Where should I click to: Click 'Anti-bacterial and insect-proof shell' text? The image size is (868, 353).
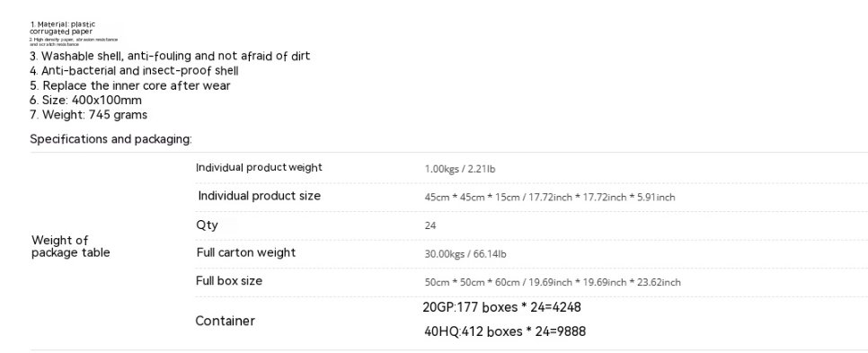pyautogui.click(x=135, y=71)
